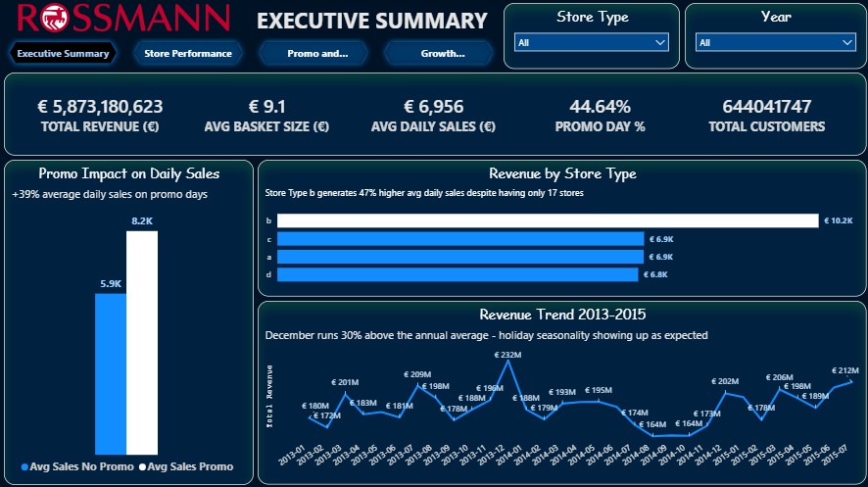Select the Total Revenue KPI value
868x487 pixels.
(x=100, y=106)
